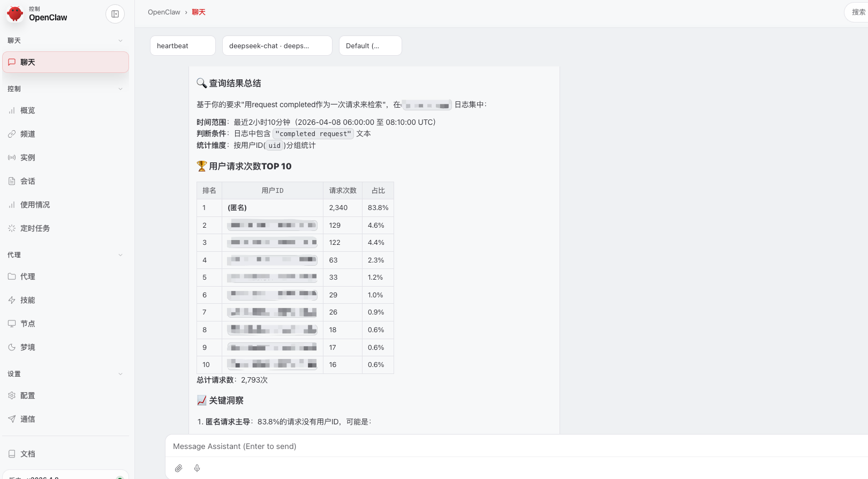The width and height of the screenshot is (868, 479).
Task: Go to 频道 channels section
Action: [28, 134]
